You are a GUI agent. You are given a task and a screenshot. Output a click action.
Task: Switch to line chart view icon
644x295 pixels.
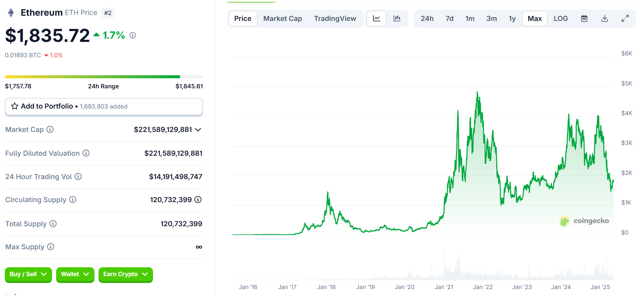pos(376,19)
